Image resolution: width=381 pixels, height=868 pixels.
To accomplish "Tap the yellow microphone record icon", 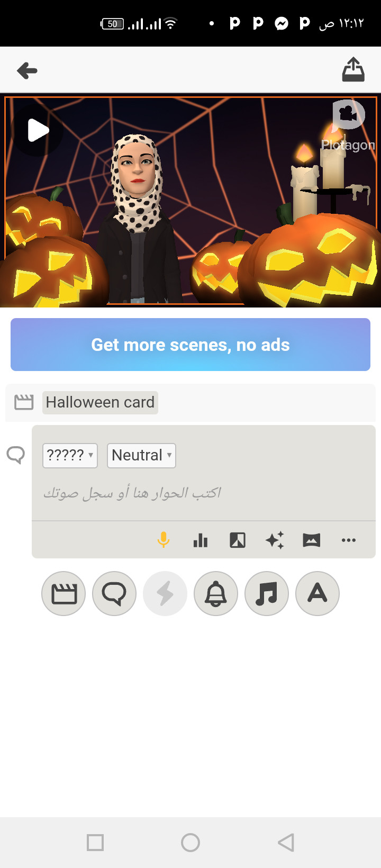I will [x=164, y=540].
